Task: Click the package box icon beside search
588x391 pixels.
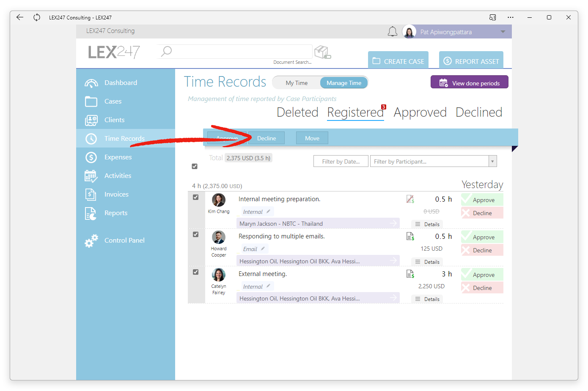Action: point(323,52)
